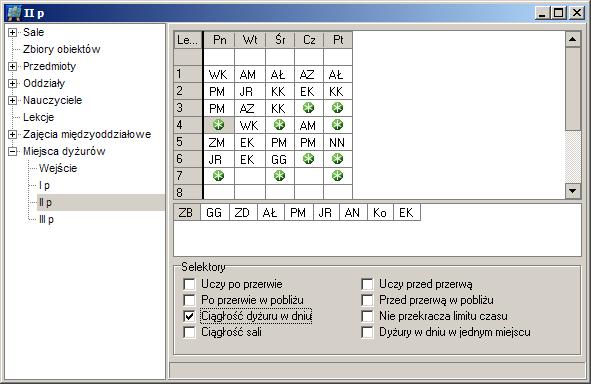591x384 pixels.
Task: Click green star icon in Śr lesson 4
Action: point(279,125)
